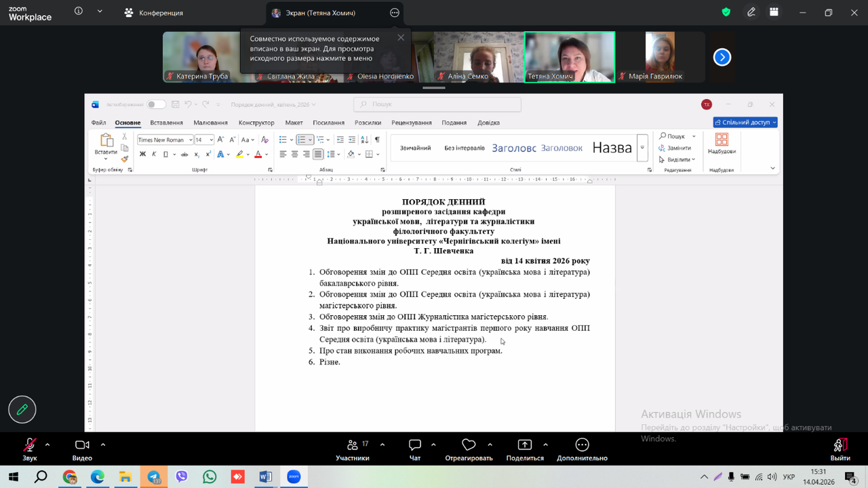Click the Спільний доступ button
868x488 pixels.
[745, 123]
